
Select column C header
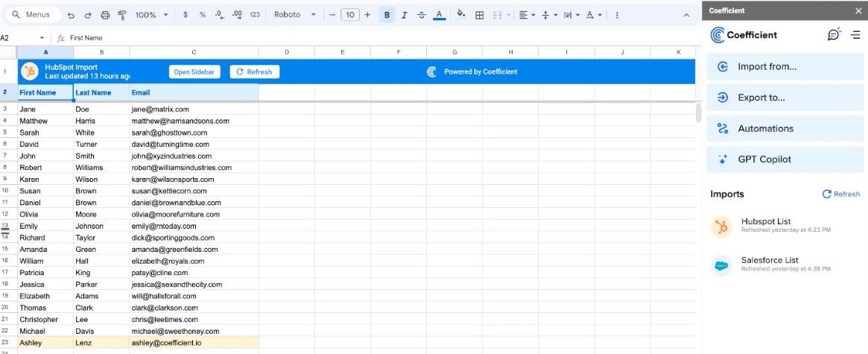(194, 52)
